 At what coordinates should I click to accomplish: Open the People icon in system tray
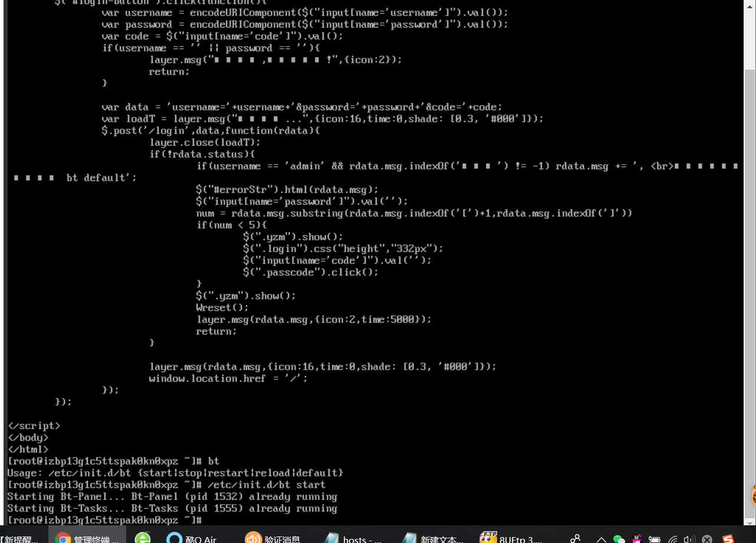575,538
